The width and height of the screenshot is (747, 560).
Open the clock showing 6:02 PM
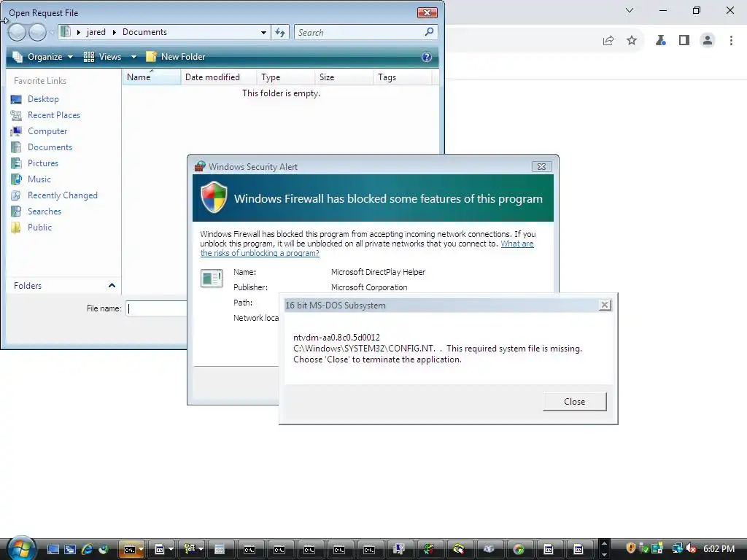pos(719,548)
